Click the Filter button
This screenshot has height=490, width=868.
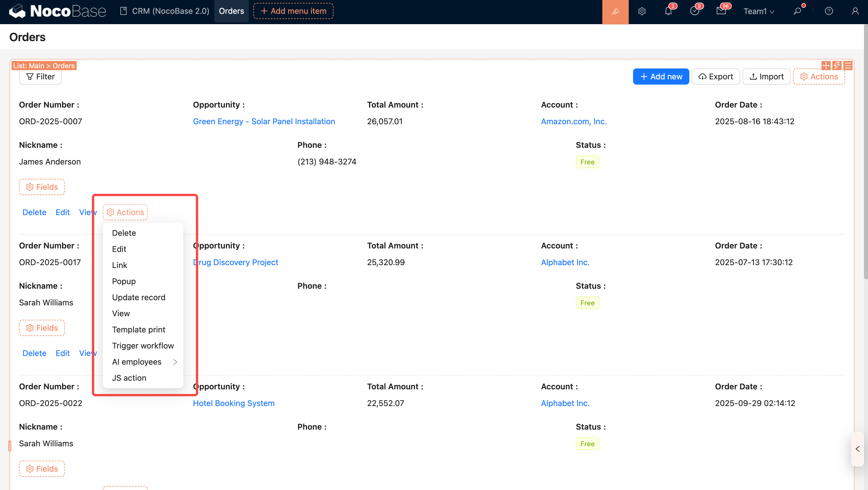[x=40, y=76]
